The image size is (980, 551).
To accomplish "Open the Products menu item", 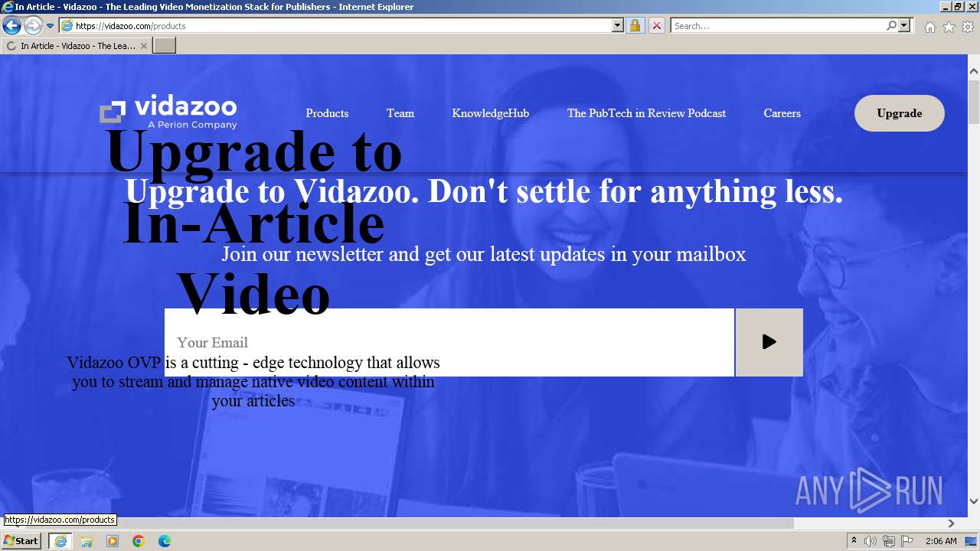I will (x=327, y=113).
